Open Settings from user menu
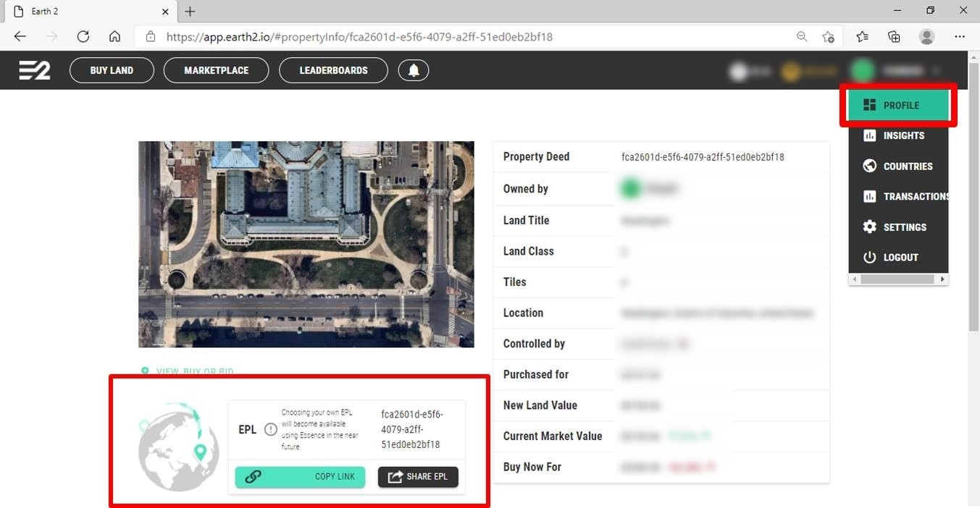Image resolution: width=980 pixels, height=508 pixels. (898, 227)
